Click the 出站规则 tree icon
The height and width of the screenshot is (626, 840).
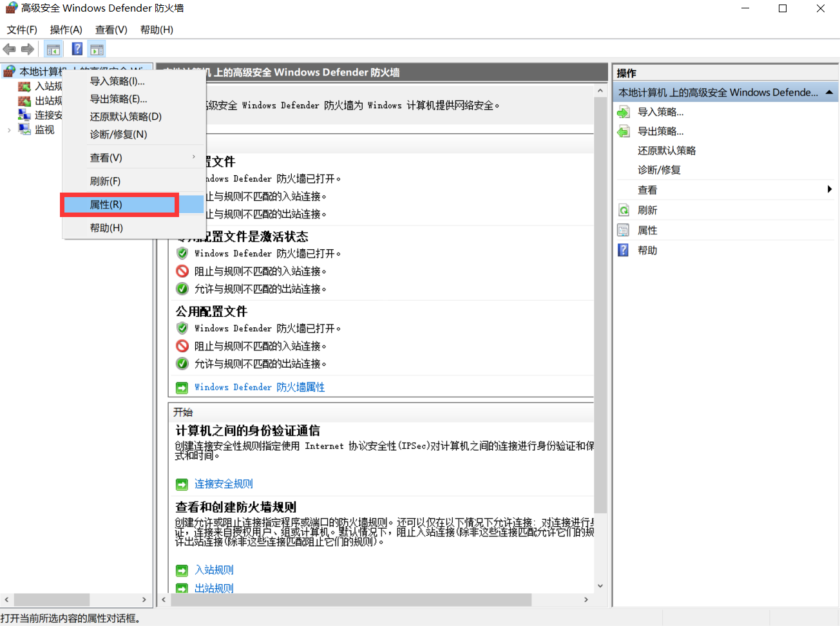click(x=24, y=100)
